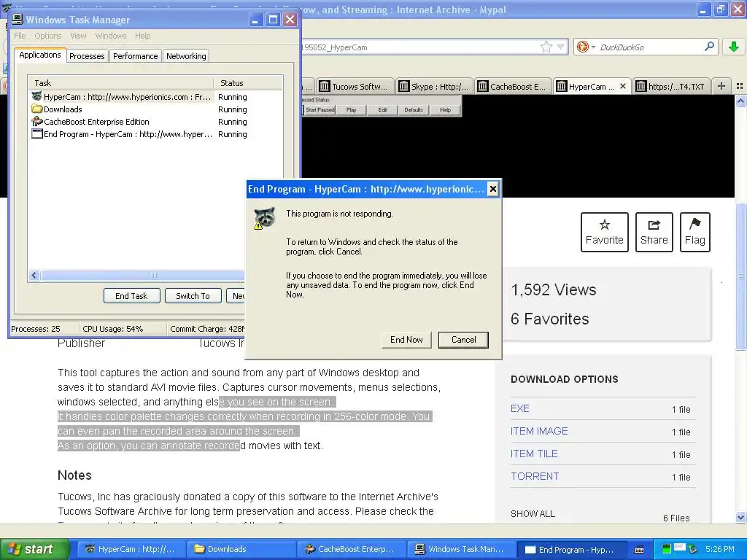Click the browser page vertical scrollbar thumb
This screenshot has height=560, width=747.
point(740,276)
